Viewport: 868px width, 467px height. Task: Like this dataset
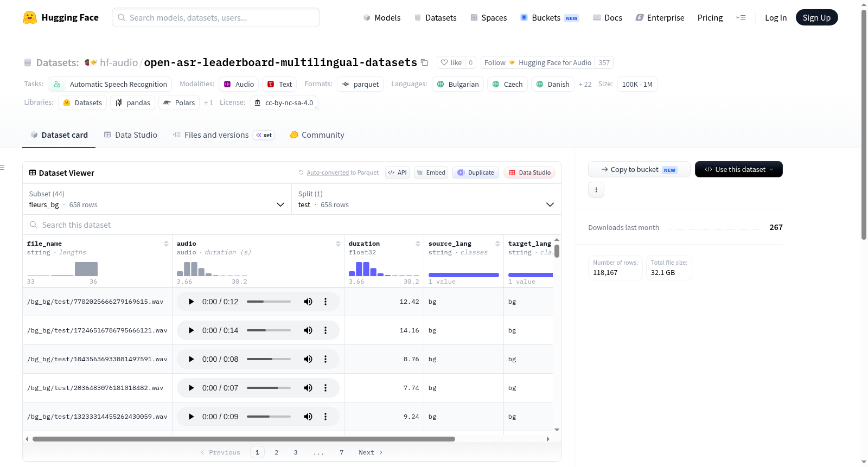click(x=451, y=62)
